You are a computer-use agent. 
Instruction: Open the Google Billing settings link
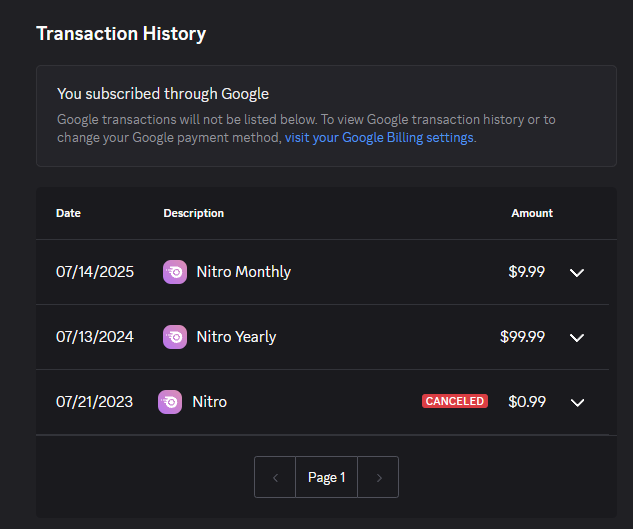379,138
